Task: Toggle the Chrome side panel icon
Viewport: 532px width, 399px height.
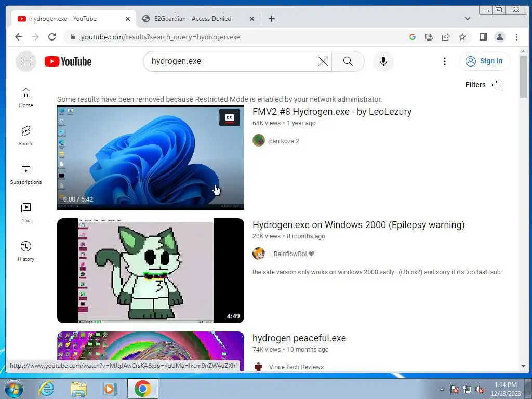Action: [x=483, y=37]
